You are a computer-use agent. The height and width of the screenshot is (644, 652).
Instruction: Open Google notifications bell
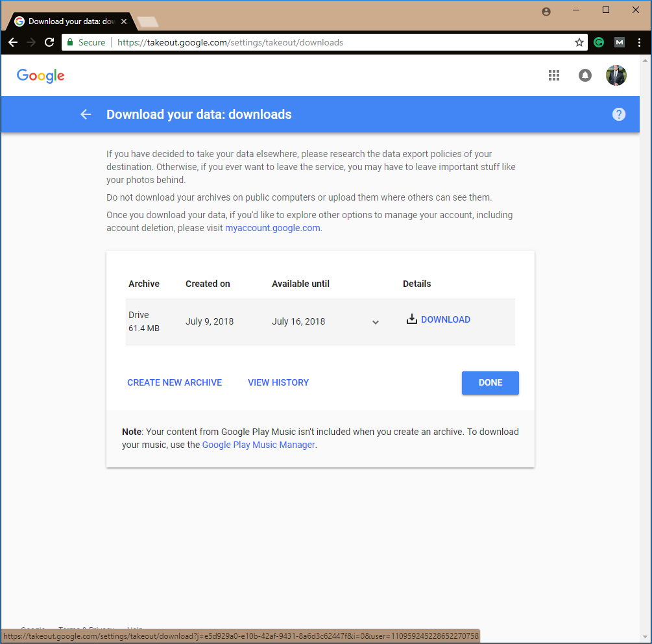[x=585, y=75]
